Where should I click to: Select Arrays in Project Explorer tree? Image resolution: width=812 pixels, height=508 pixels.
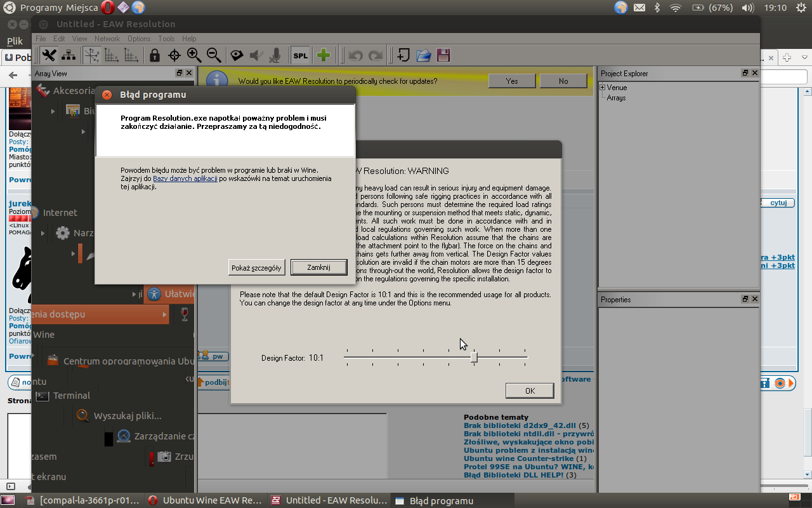pos(616,98)
